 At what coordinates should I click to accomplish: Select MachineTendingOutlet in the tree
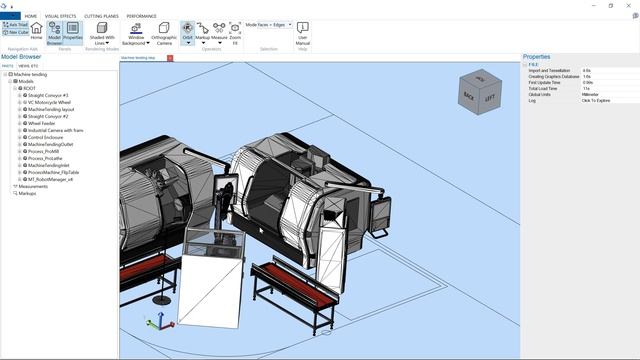(50, 144)
